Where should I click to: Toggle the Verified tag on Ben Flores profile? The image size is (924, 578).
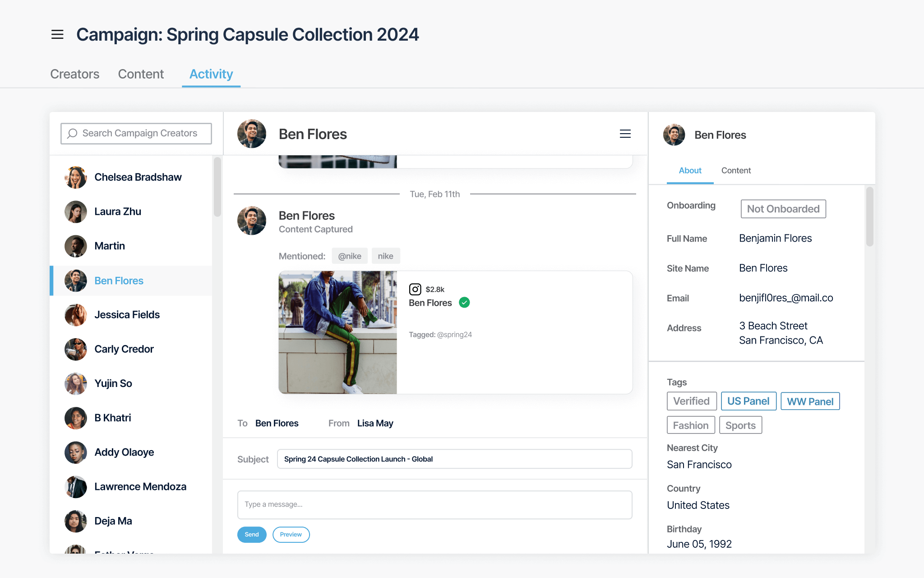(691, 401)
